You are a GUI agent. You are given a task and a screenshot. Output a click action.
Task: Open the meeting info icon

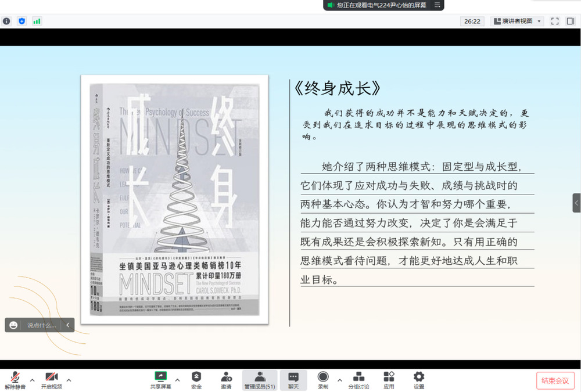tap(6, 21)
